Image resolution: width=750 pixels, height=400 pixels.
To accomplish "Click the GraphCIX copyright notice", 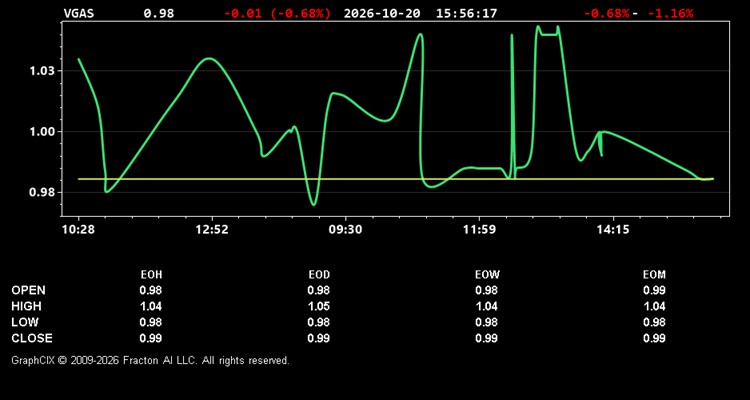I will (x=150, y=360).
